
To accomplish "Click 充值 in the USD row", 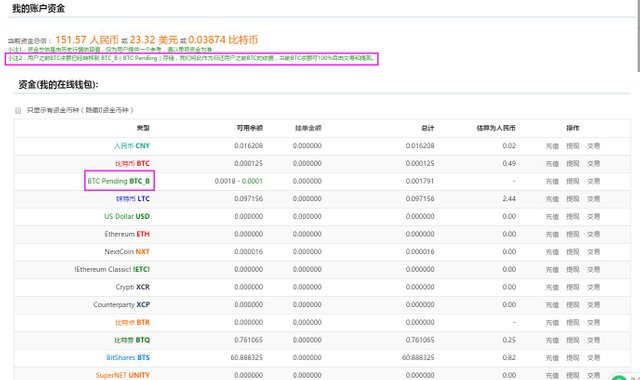I will click(552, 216).
